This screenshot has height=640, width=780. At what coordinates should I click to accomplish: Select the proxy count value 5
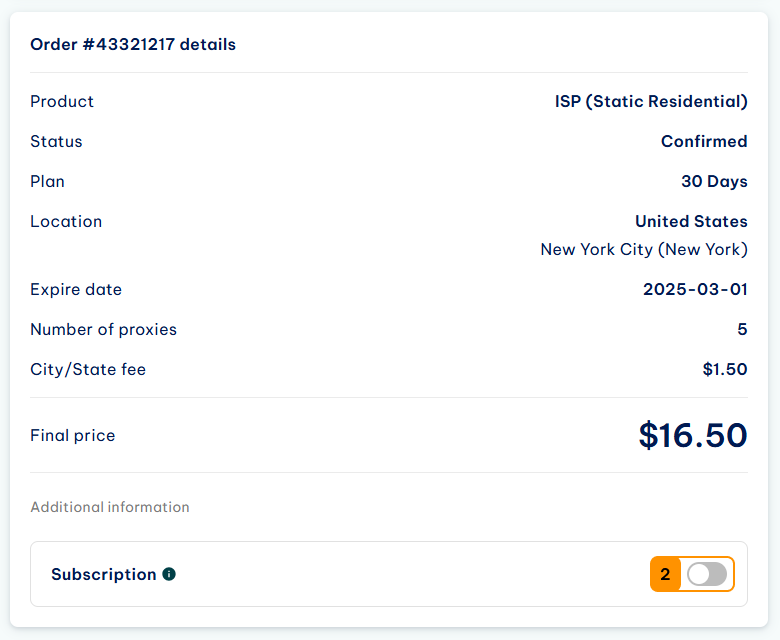[x=742, y=329]
